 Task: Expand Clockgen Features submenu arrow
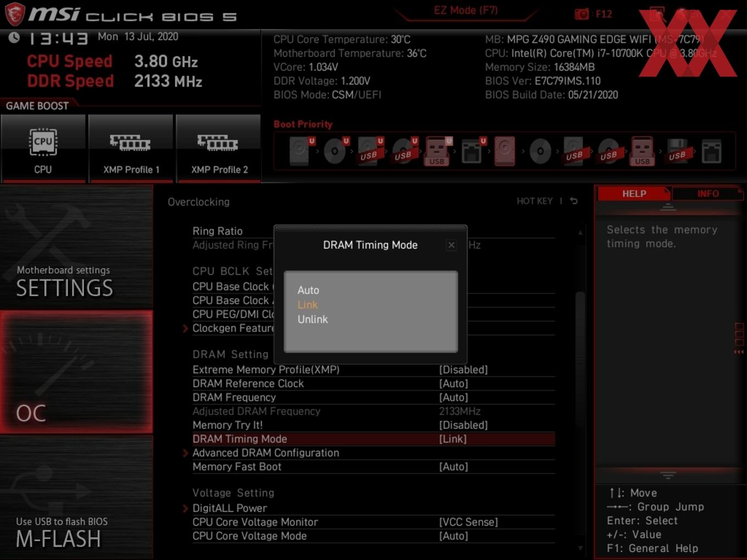coord(186,328)
